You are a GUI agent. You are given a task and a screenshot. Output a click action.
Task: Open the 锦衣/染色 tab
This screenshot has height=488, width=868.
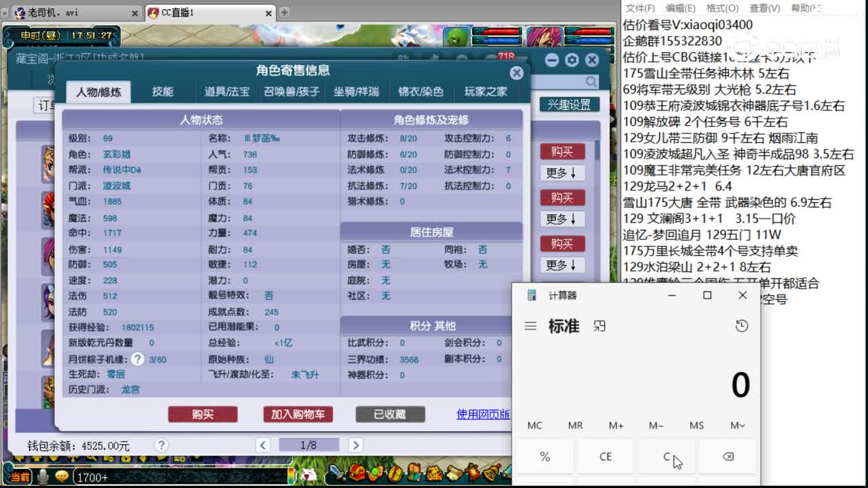pyautogui.click(x=420, y=91)
